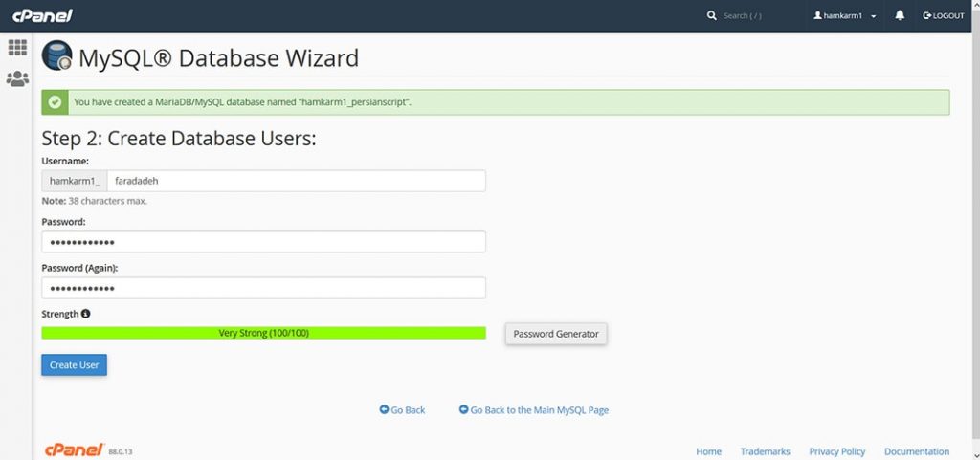The height and width of the screenshot is (460, 980).
Task: Go Back to the Main MySQL Page
Action: [534, 410]
